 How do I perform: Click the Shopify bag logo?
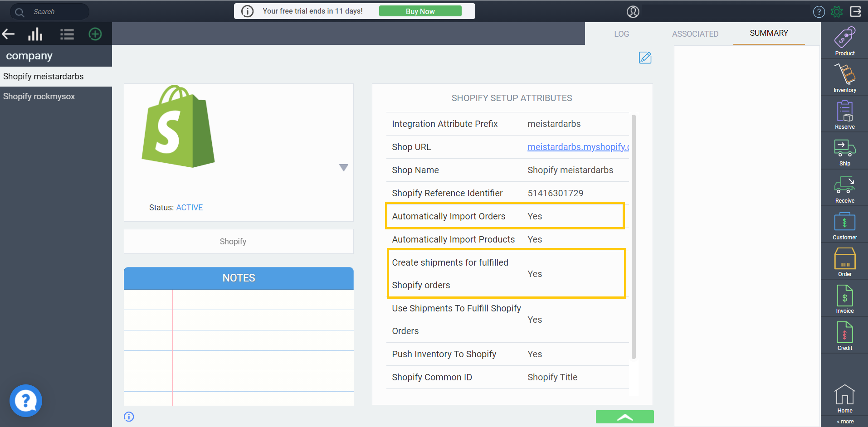click(x=178, y=126)
